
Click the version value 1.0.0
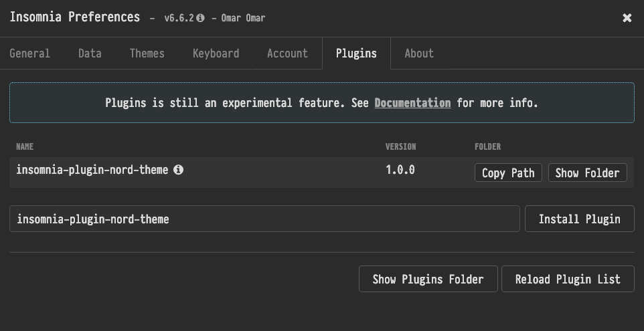[400, 170]
